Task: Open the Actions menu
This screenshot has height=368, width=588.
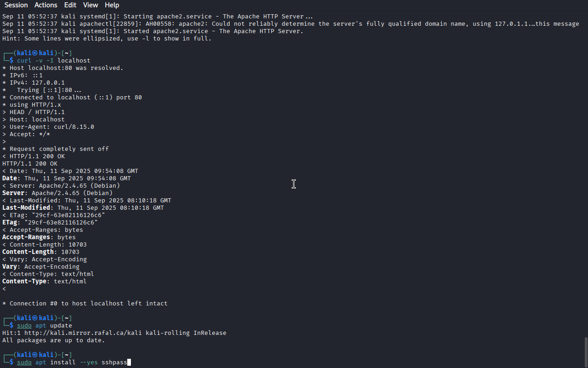Action: click(46, 5)
